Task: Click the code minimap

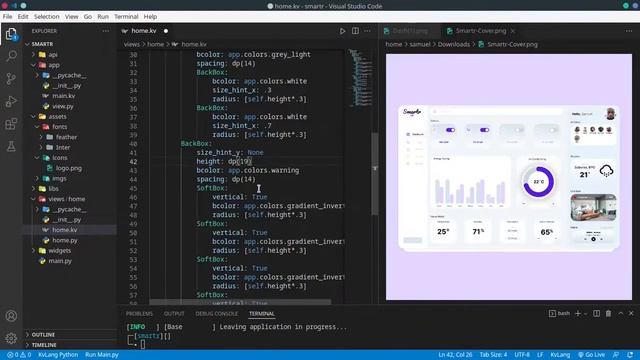Action: (x=361, y=78)
